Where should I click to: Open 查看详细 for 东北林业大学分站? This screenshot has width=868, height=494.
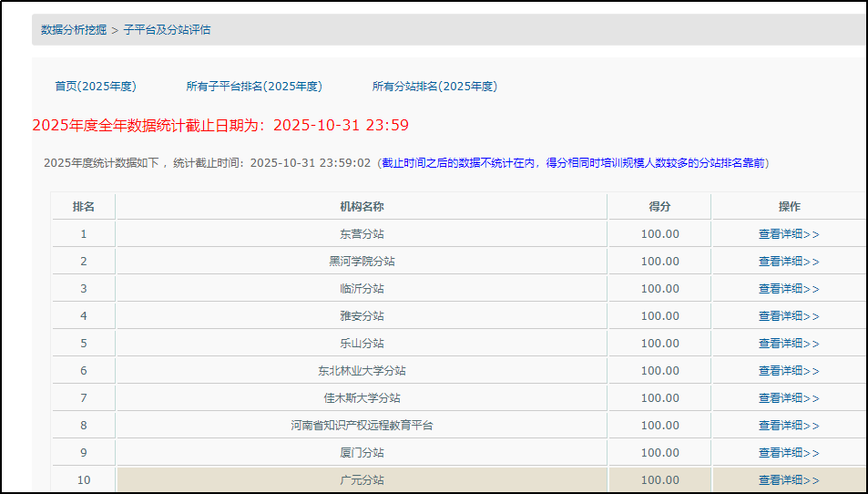789,371
